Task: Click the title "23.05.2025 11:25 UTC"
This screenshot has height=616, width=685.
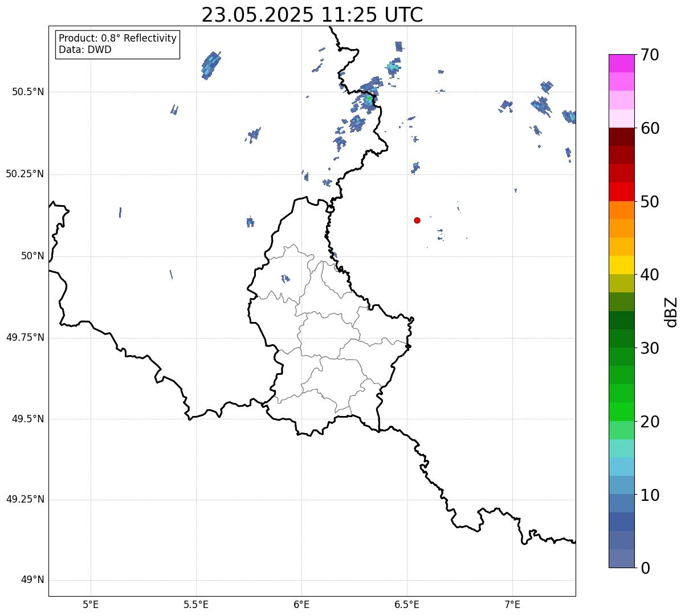Action: coord(312,14)
